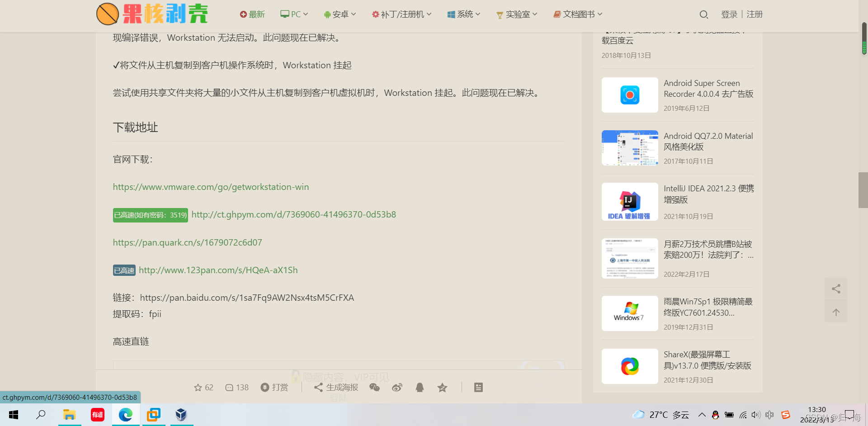Click the Wi-Fi network tray icon
The image size is (868, 426).
coord(743,415)
